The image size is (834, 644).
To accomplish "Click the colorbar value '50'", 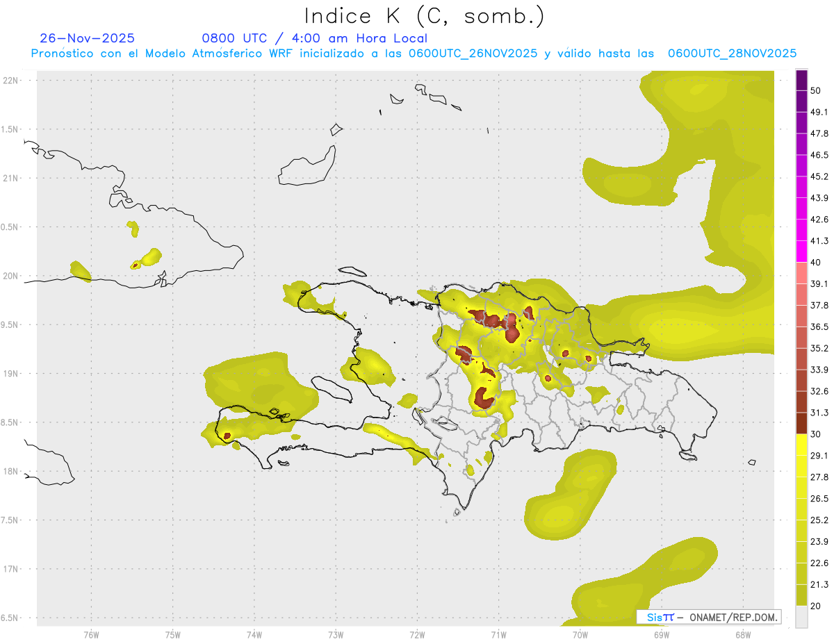I will click(816, 90).
